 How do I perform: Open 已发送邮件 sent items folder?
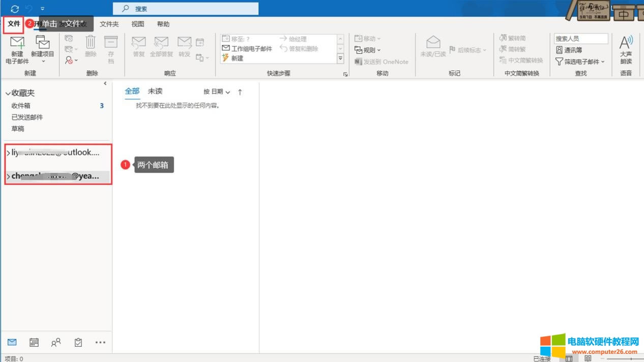[27, 117]
